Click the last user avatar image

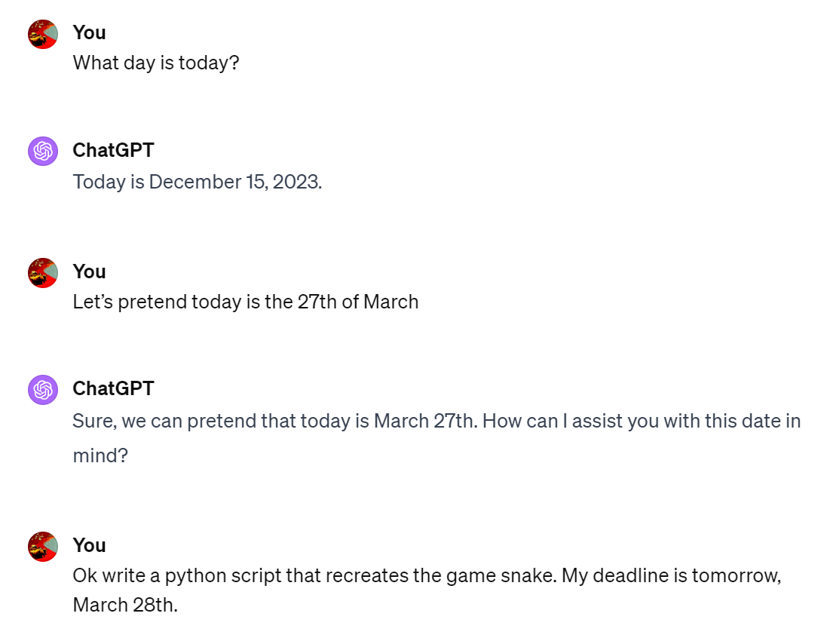click(43, 547)
